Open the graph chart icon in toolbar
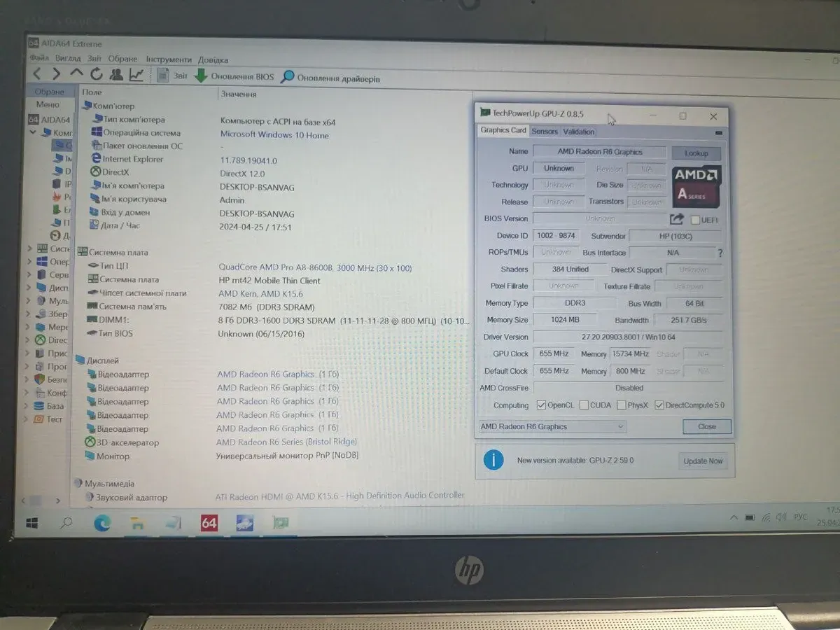This screenshot has width=840, height=630. [x=136, y=75]
